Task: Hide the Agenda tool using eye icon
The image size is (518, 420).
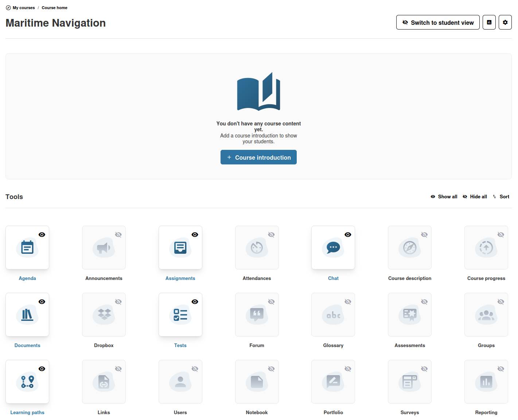Action: (42, 235)
